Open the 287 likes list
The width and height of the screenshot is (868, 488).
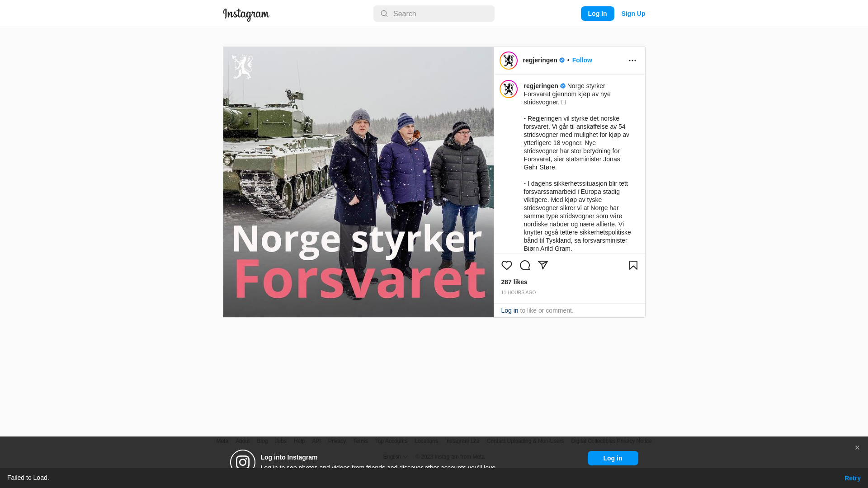[x=514, y=282]
